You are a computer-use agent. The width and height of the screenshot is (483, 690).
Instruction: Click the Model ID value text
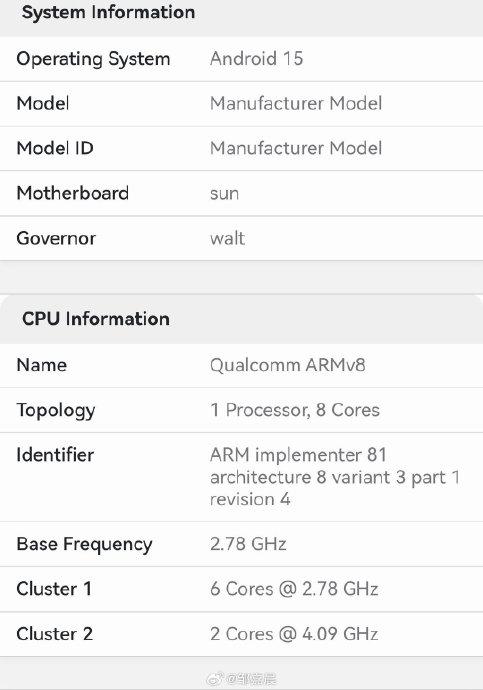coord(296,148)
